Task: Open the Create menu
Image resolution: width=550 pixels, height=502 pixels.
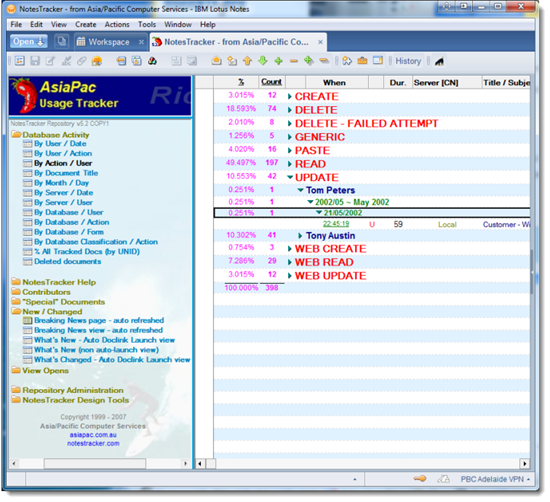Action: [x=86, y=25]
